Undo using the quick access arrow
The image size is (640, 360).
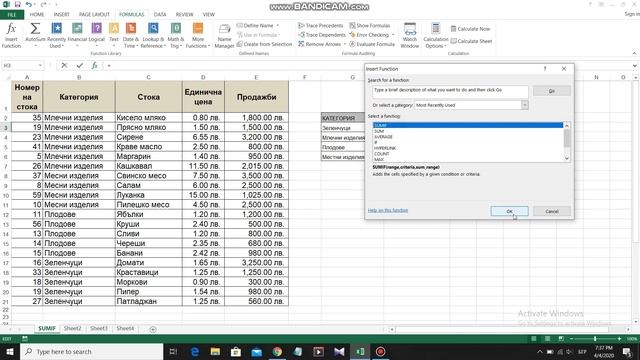coord(29,4)
